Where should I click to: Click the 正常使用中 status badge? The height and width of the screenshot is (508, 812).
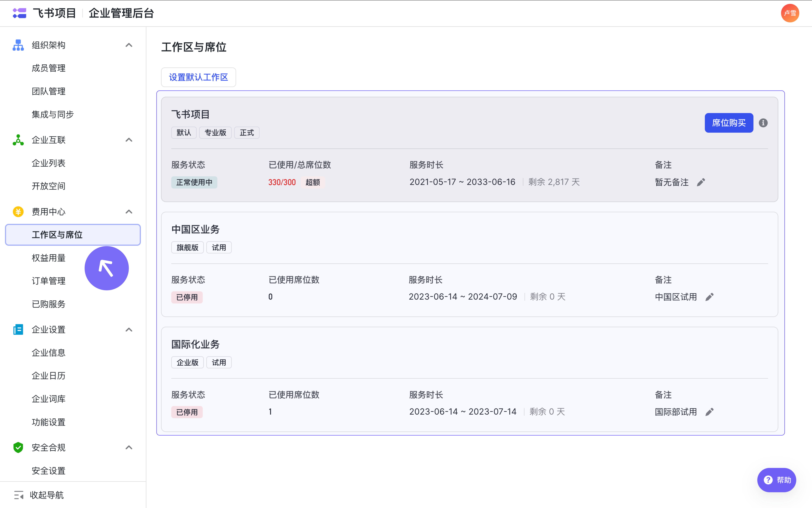(194, 182)
